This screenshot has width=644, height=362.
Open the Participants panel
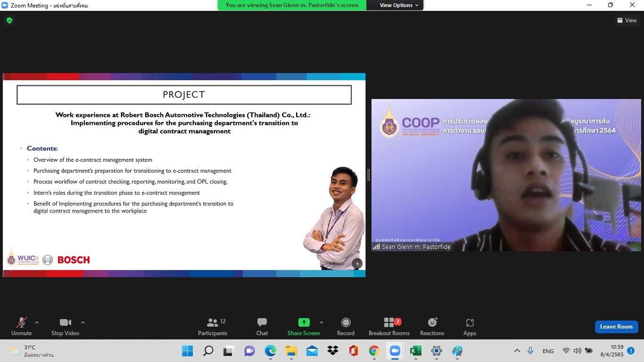click(213, 327)
